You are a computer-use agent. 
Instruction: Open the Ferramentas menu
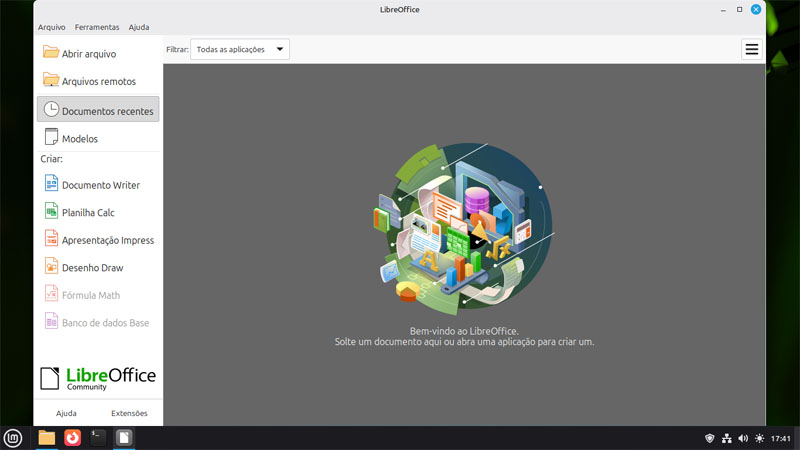point(97,27)
